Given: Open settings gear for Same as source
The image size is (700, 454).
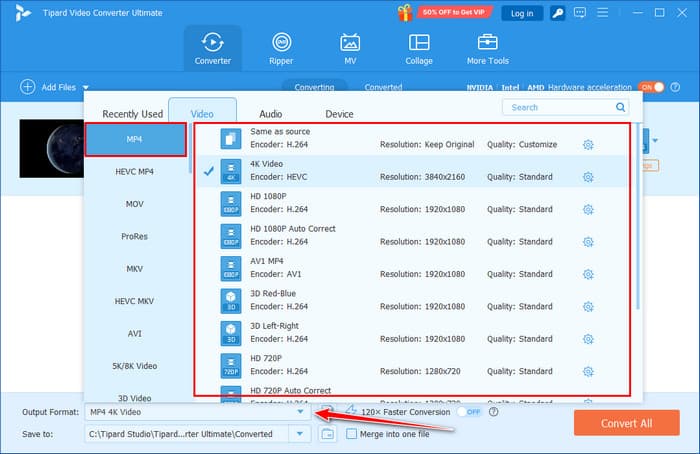Looking at the screenshot, I should pos(588,145).
